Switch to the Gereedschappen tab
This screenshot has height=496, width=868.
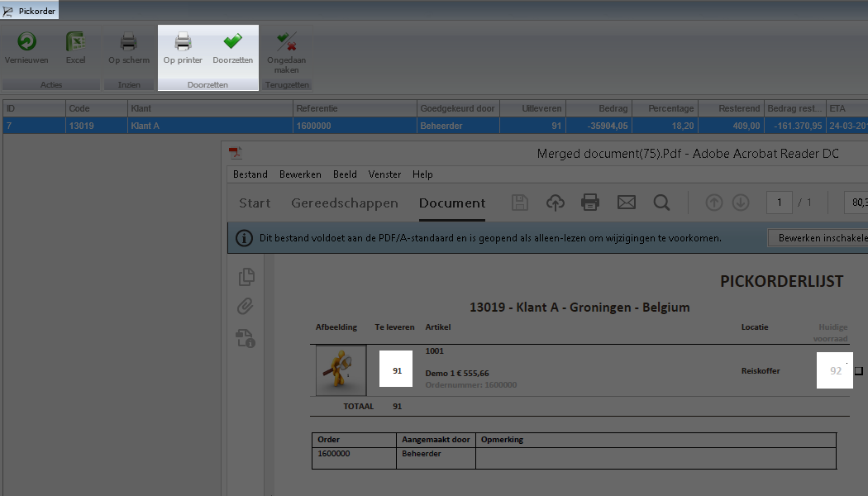coord(345,203)
